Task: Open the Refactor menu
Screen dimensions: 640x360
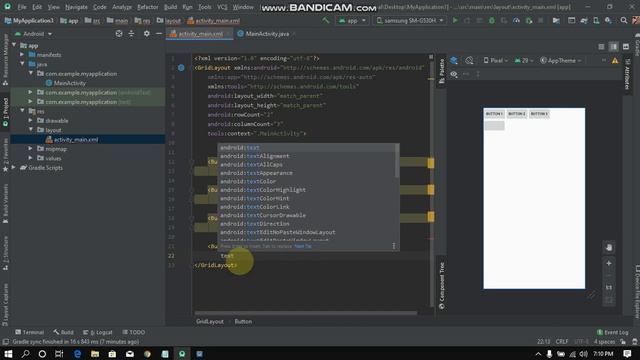Action: [x=147, y=7]
